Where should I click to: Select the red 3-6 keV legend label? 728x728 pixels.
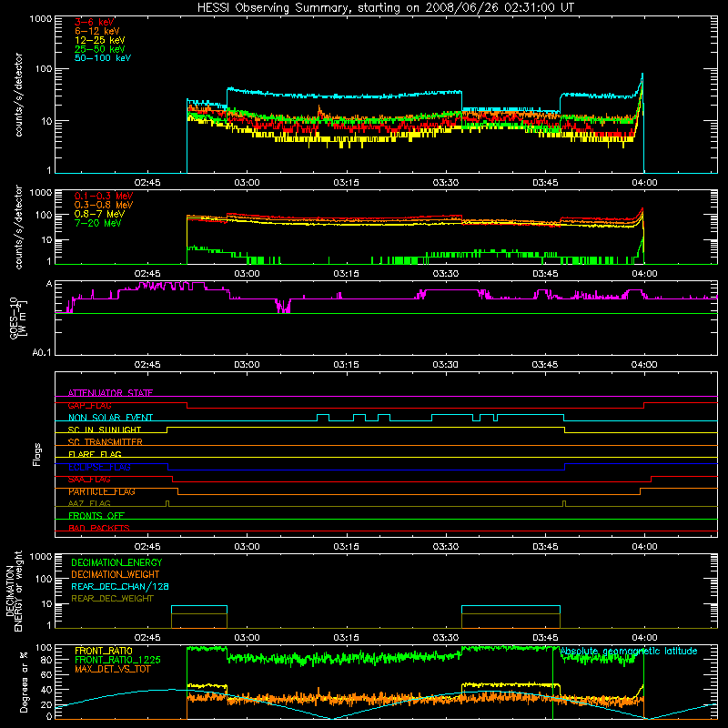(x=95, y=22)
